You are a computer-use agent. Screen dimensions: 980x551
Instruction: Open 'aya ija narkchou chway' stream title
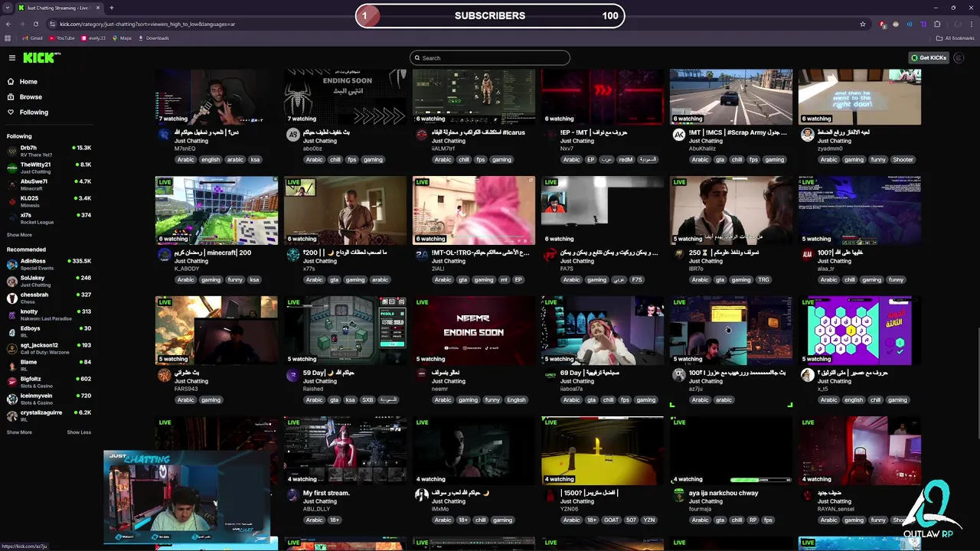pos(724,493)
